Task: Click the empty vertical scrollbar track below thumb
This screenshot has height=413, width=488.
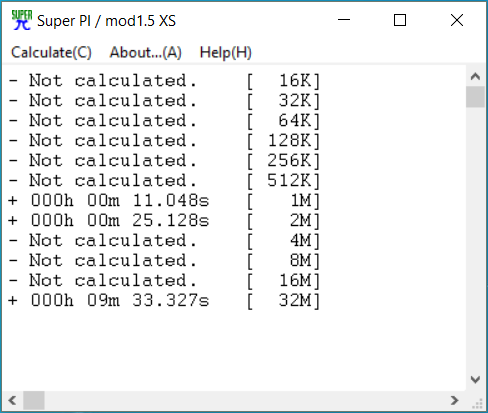Action: click(x=475, y=238)
